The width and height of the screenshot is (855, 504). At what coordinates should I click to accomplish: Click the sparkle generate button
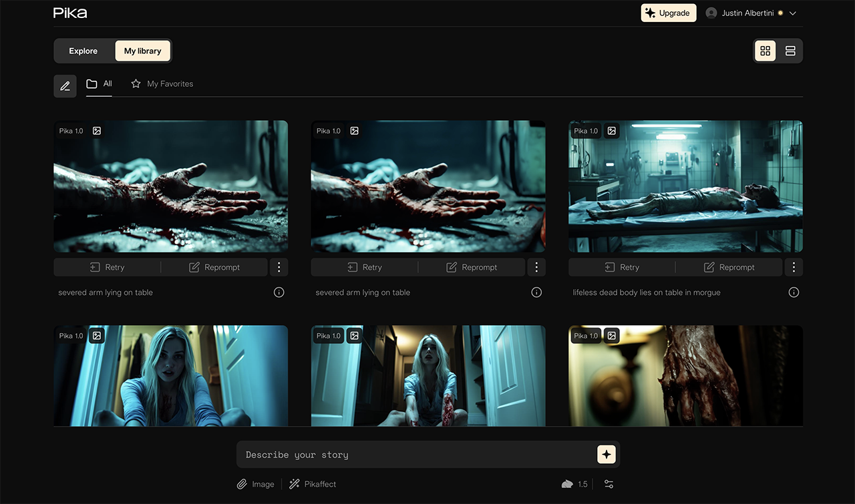606,455
